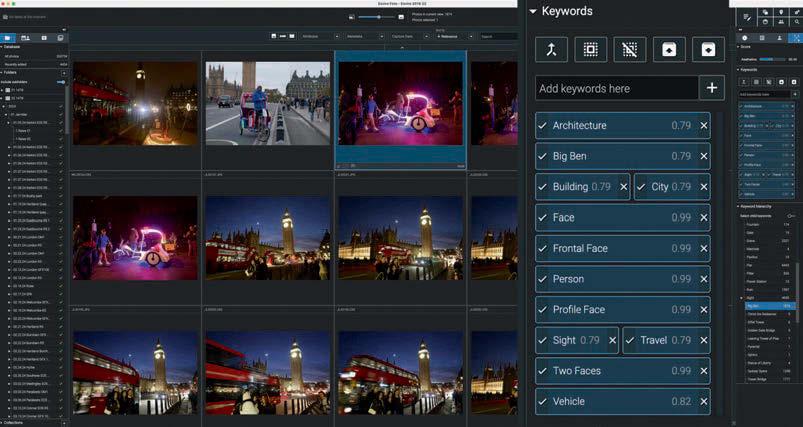Collapse the Folders section
This screenshot has height=427, width=803.
point(3,72)
